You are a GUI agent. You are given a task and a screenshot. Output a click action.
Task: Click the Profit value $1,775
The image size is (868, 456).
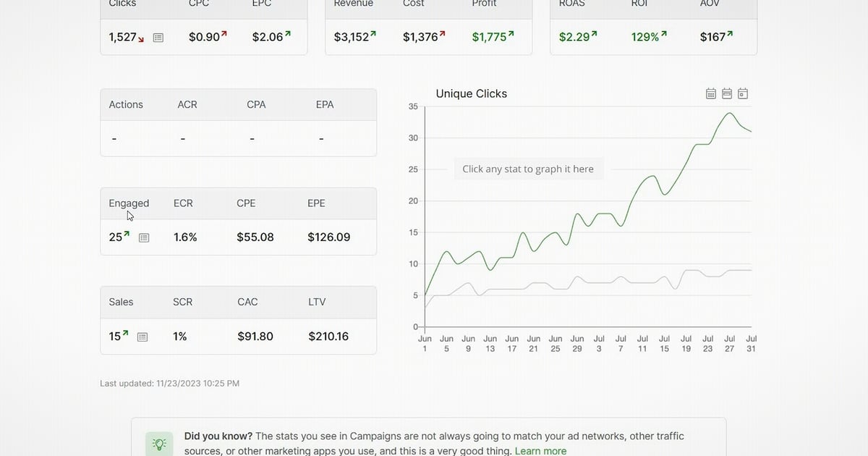pyautogui.click(x=491, y=36)
